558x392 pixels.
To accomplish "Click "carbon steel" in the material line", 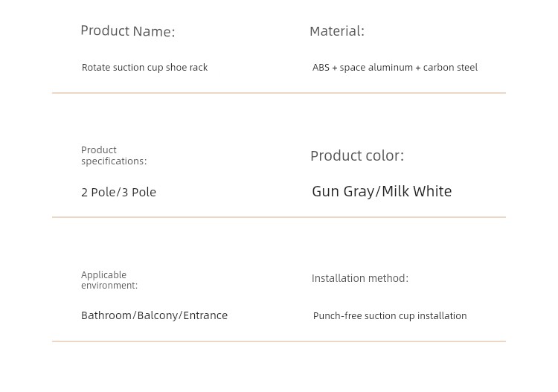I will pos(450,68).
